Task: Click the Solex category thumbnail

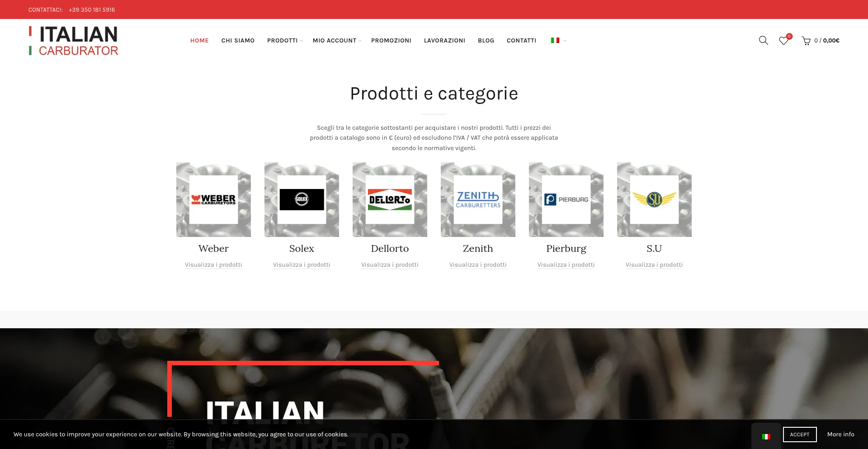Action: (x=302, y=199)
